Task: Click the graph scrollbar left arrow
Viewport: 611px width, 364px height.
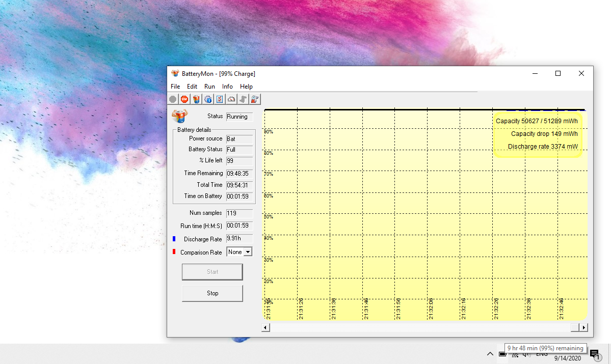Action: click(265, 327)
